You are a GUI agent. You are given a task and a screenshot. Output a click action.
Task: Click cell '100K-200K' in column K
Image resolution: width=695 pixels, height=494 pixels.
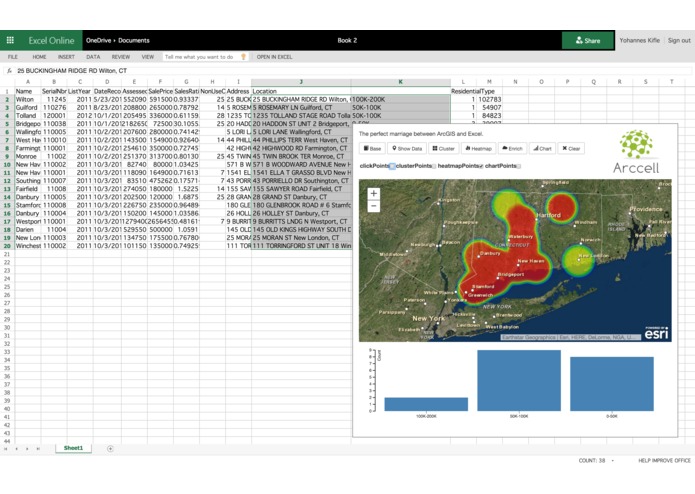pos(401,100)
